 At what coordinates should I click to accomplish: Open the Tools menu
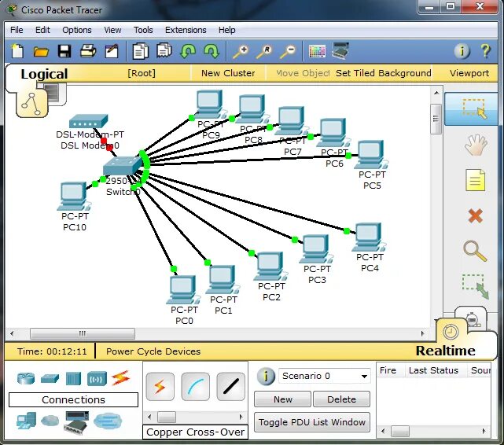click(x=143, y=30)
